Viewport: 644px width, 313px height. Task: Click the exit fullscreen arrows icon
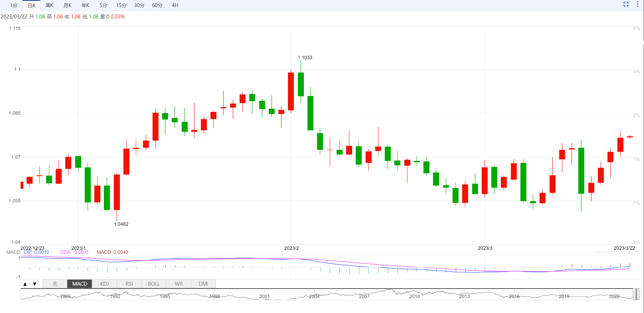(626, 4)
